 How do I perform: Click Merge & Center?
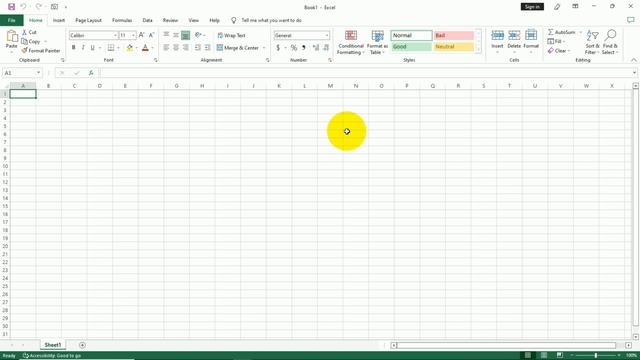pyautogui.click(x=238, y=48)
